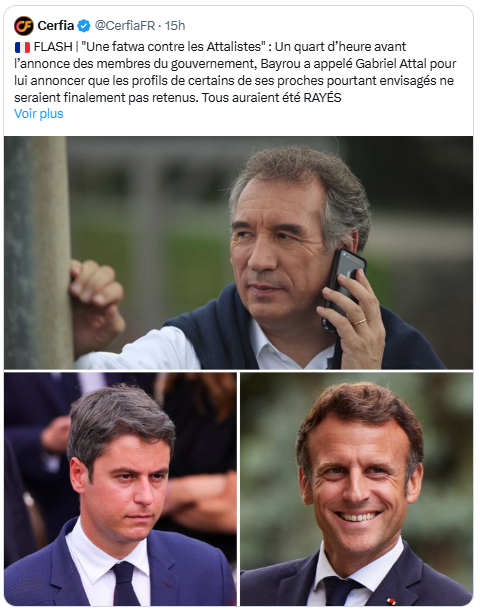Open the Cerfia display name

click(56, 26)
